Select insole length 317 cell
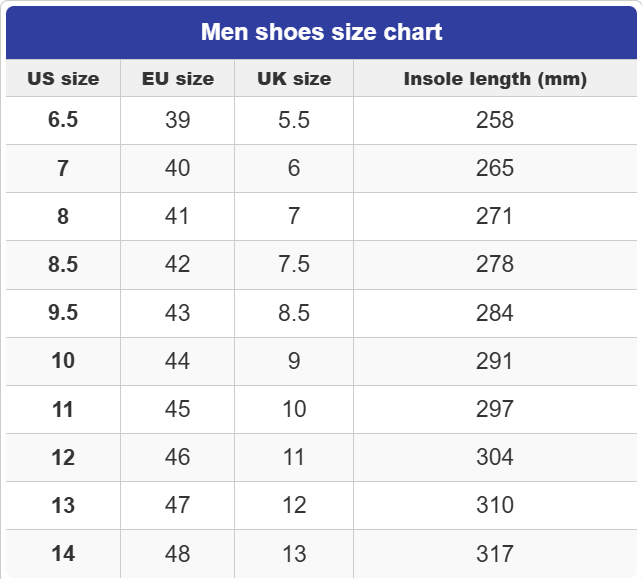Image resolution: width=642 pixels, height=579 pixels. (495, 553)
